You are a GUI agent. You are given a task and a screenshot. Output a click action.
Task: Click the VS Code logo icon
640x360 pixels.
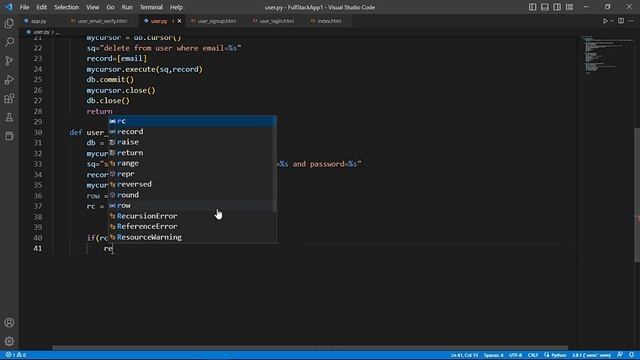(9, 7)
